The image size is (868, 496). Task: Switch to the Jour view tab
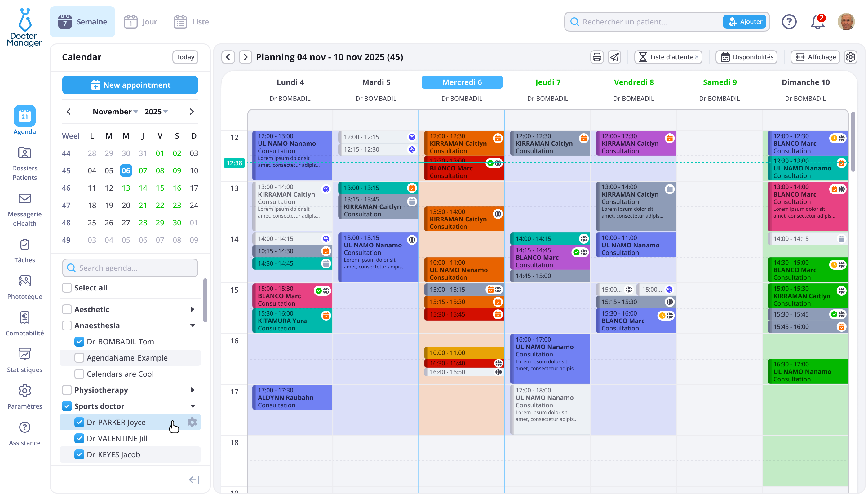[141, 22]
